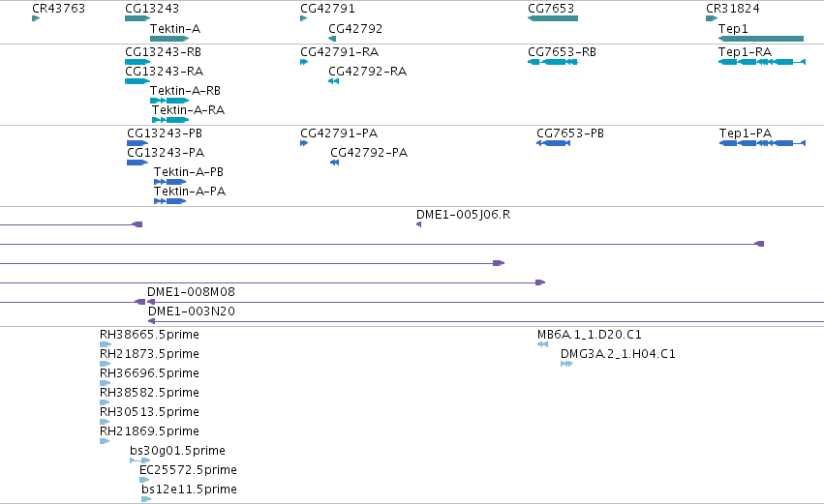Select EST DMG3A.2_1.H04.C1
Screen dimensions: 824x504
coord(618,354)
